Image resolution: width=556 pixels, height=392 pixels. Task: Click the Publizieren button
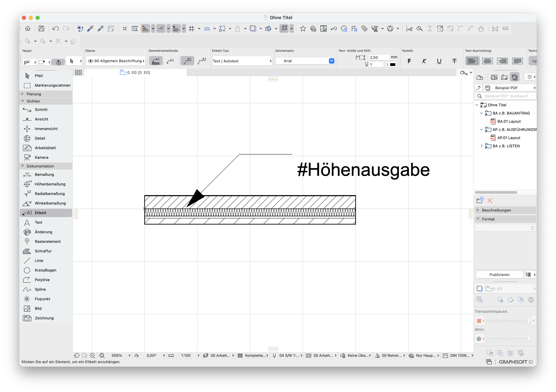tap(499, 275)
